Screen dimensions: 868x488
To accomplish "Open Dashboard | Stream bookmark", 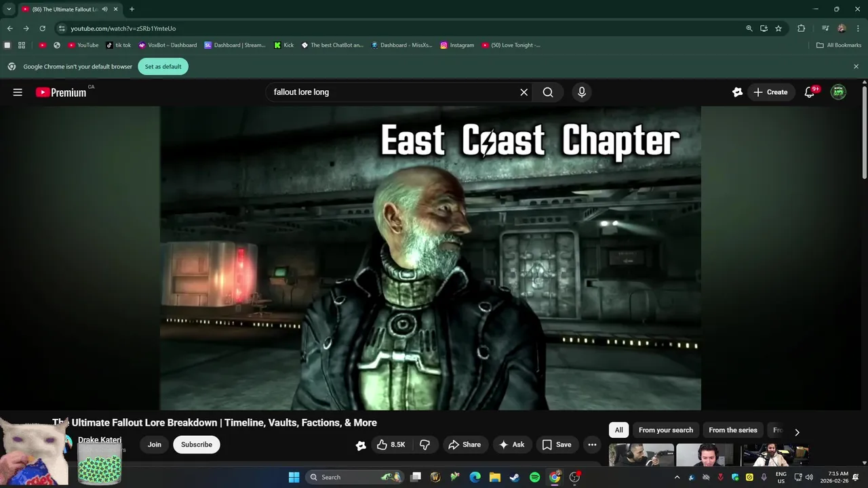I will [x=235, y=45].
